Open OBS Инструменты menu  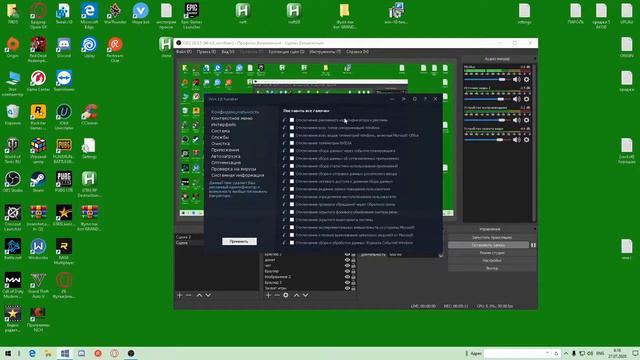pyautogui.click(x=325, y=52)
